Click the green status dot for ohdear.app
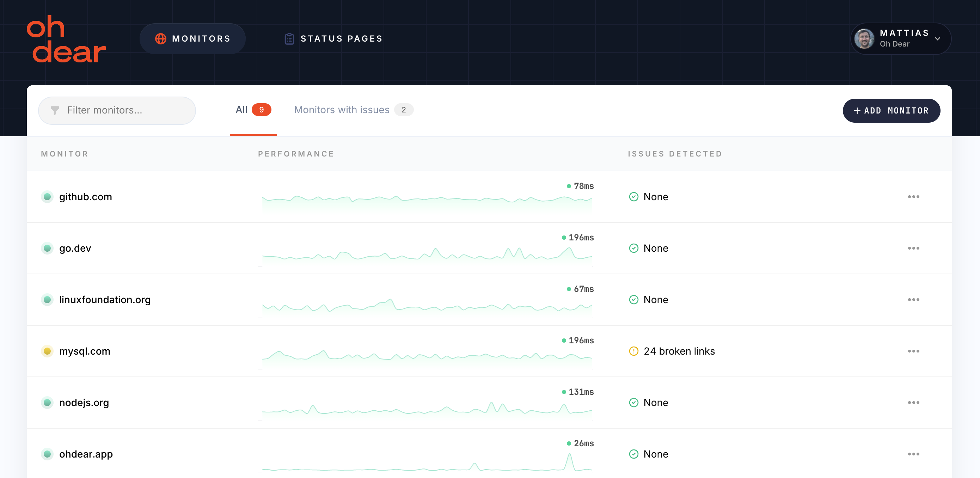The width and height of the screenshot is (980, 478). click(47, 454)
